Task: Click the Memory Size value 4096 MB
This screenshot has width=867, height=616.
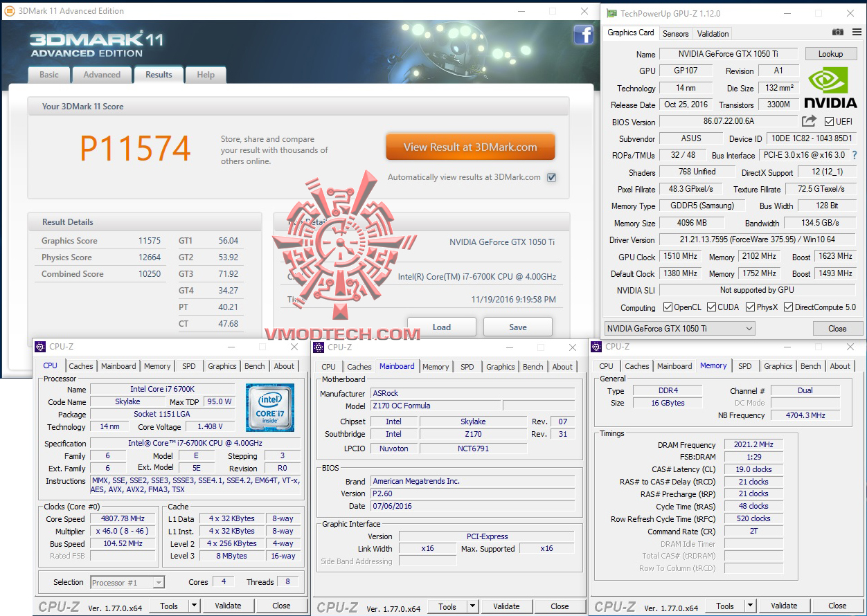Action: 692,223
